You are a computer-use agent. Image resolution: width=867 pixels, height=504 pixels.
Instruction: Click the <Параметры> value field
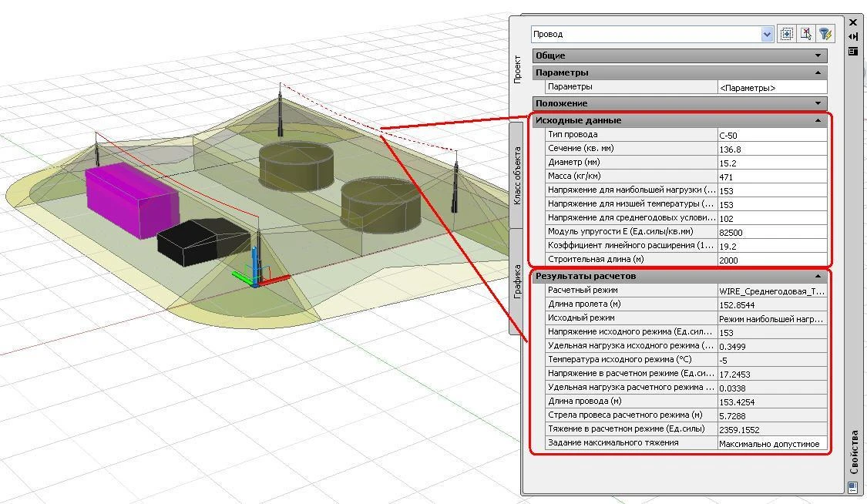(x=771, y=88)
